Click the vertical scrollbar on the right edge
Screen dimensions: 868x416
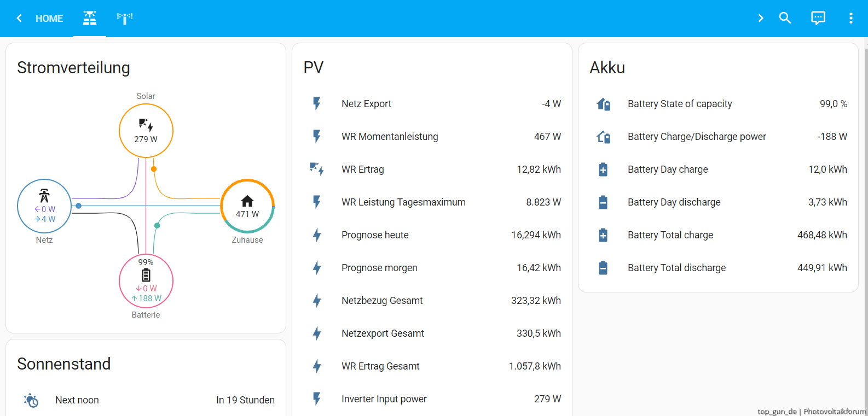click(x=866, y=219)
